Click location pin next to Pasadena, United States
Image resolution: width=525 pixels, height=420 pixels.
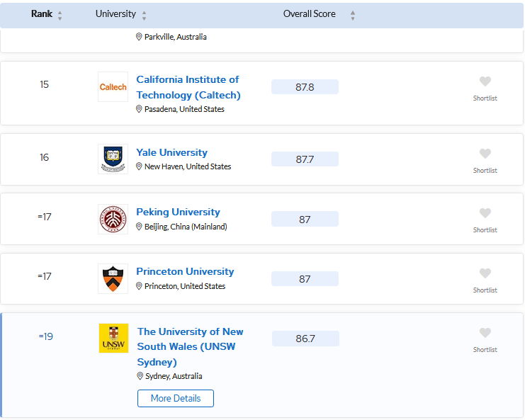tap(140, 109)
